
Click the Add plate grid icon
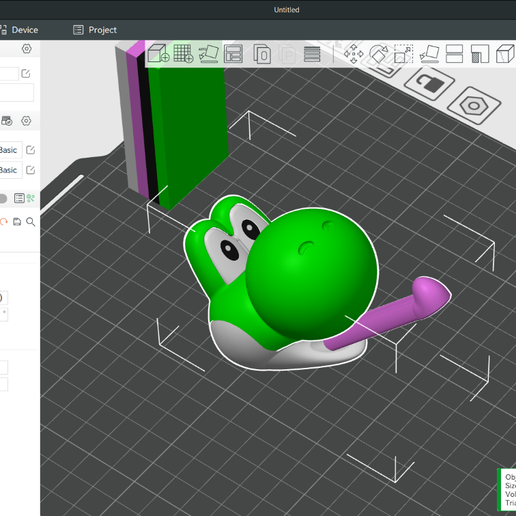coord(184,53)
